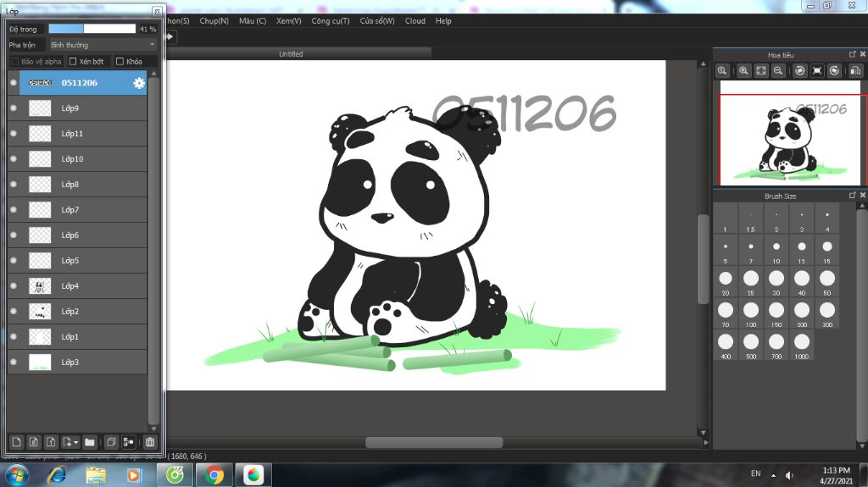Open the Công cụ(T) menu

click(x=330, y=21)
